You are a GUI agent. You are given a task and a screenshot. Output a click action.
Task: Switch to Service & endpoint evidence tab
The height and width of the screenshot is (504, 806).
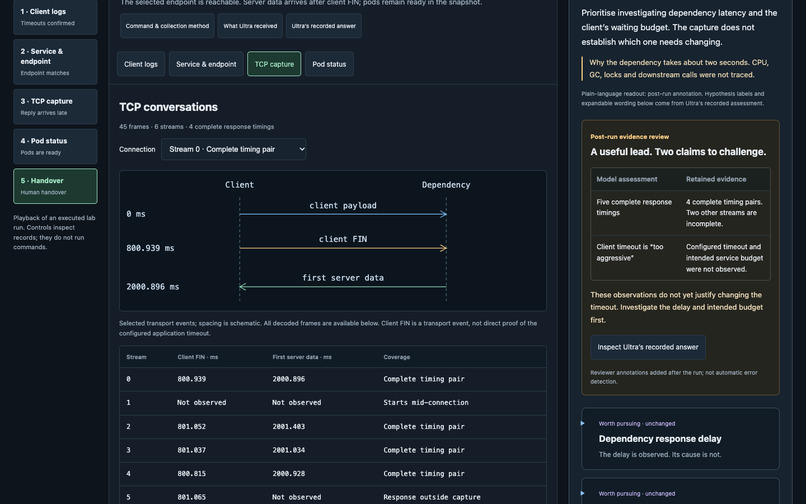point(206,64)
